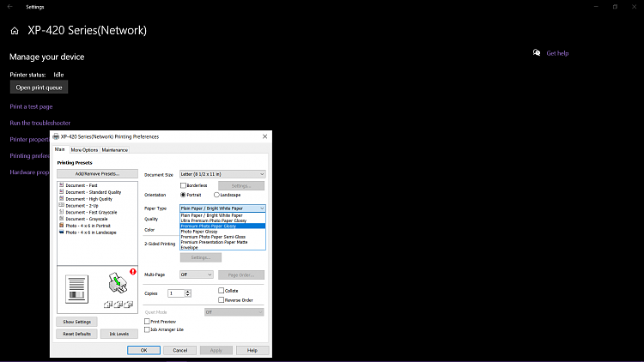Image resolution: width=644 pixels, height=362 pixels.
Task: Click the Document - High Quality preset icon
Action: click(61, 199)
